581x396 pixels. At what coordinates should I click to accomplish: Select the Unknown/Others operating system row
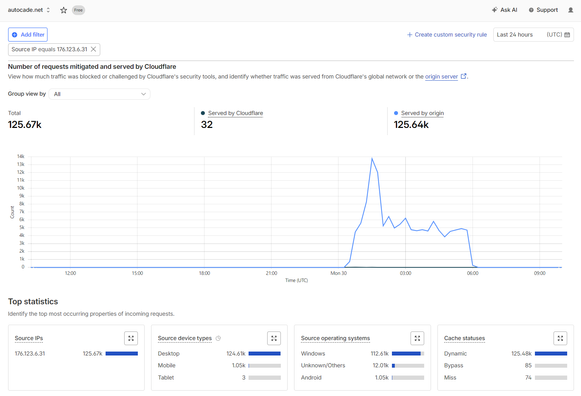(x=362, y=365)
